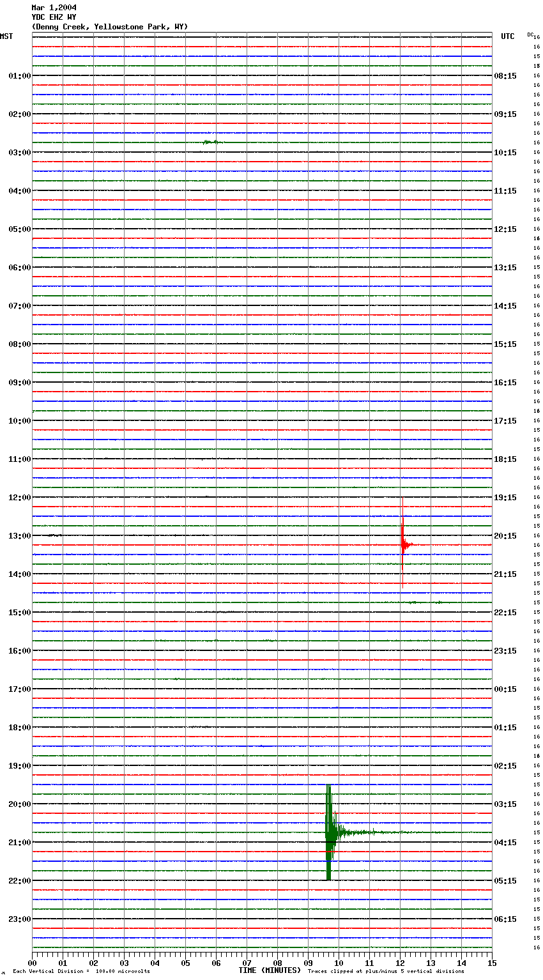This screenshot has height=980, width=543.
Task: Click the 08:15 UTC time label
Action: pyautogui.click(x=505, y=76)
